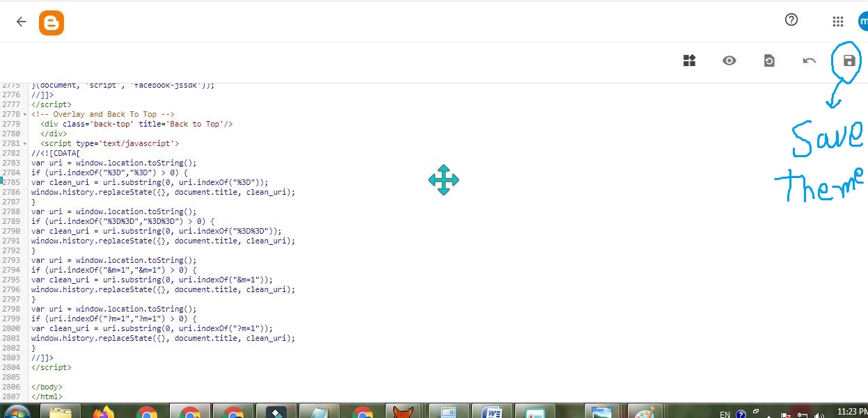Open the Google apps grid
Image resolution: width=868 pixels, height=418 pixels.
click(x=838, y=22)
